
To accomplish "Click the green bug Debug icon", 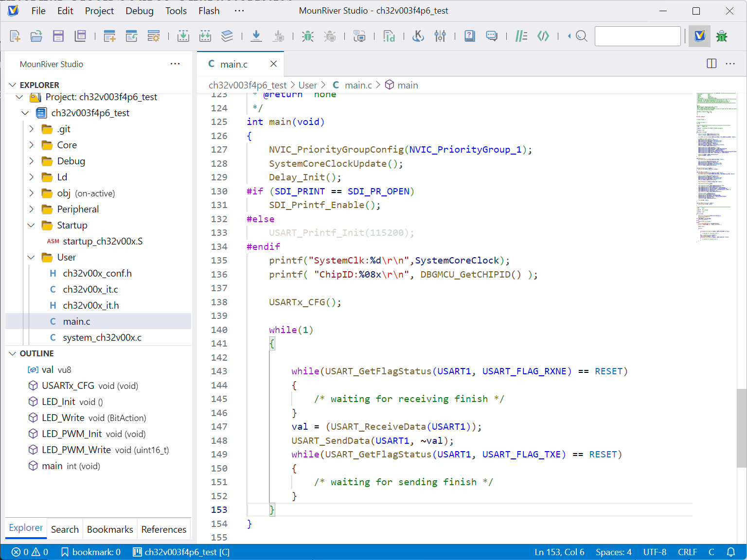I will point(308,36).
